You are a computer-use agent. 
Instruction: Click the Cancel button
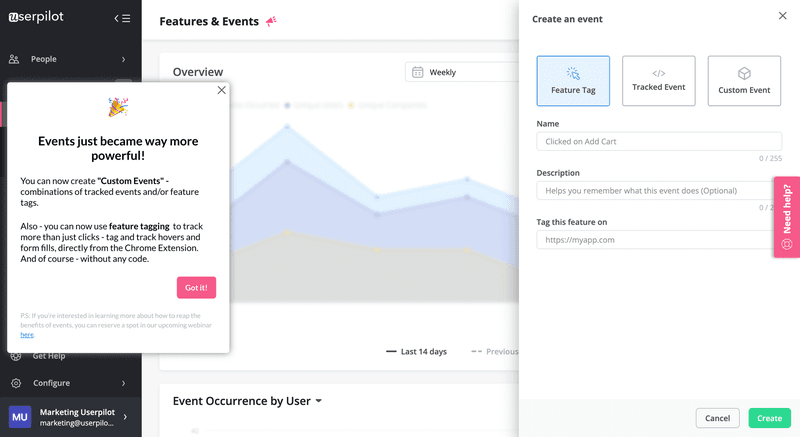tap(717, 418)
